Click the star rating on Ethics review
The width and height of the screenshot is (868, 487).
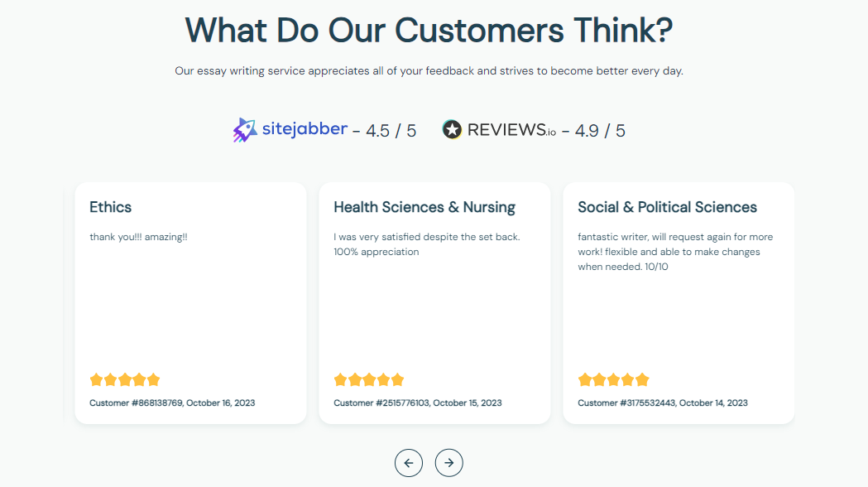tap(124, 379)
